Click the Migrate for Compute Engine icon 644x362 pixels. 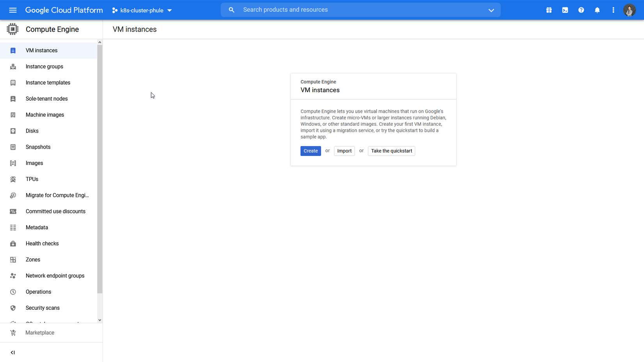pyautogui.click(x=13, y=195)
